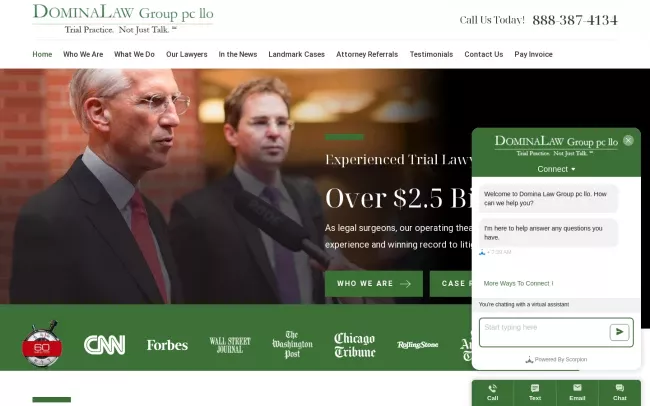Click the Text message icon
650x406 pixels.
tap(535, 389)
